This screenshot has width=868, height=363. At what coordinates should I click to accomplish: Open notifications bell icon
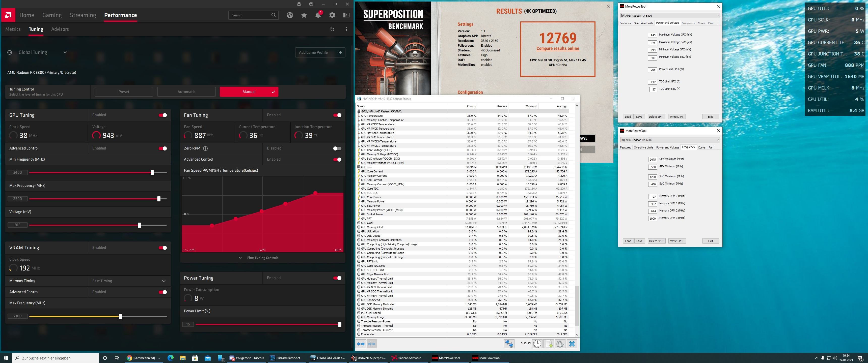(318, 15)
